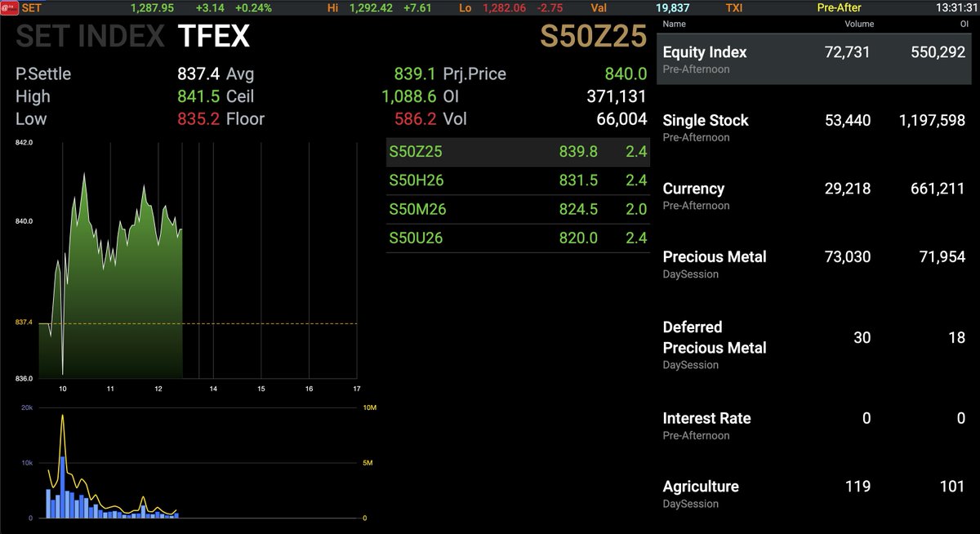Select the S50Z25 contract row
Image resolution: width=980 pixels, height=534 pixels.
[516, 151]
